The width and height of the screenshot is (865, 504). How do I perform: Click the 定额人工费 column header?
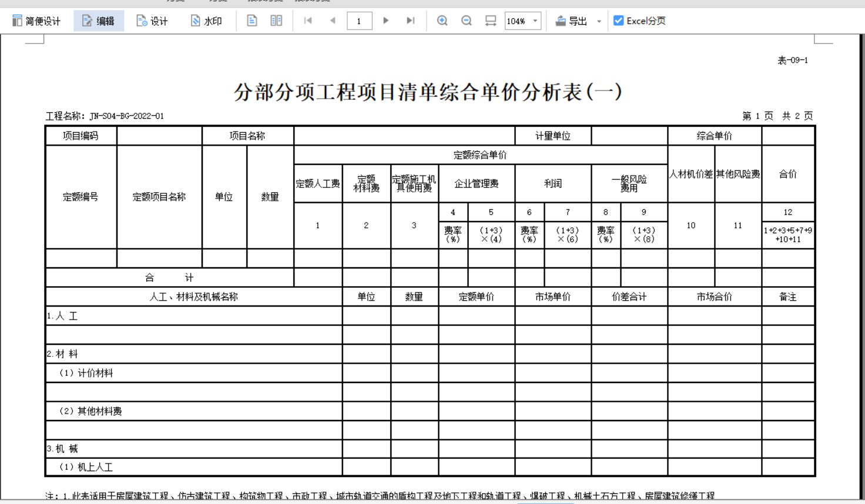318,183
